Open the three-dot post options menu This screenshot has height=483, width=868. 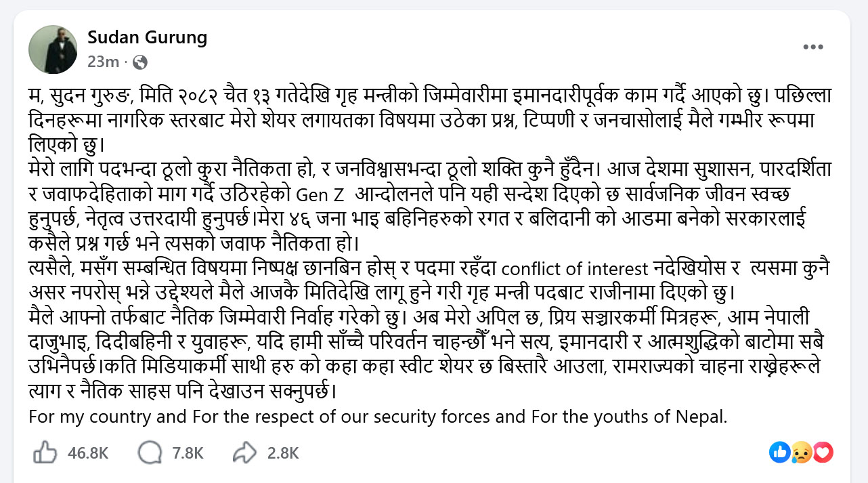[812, 47]
